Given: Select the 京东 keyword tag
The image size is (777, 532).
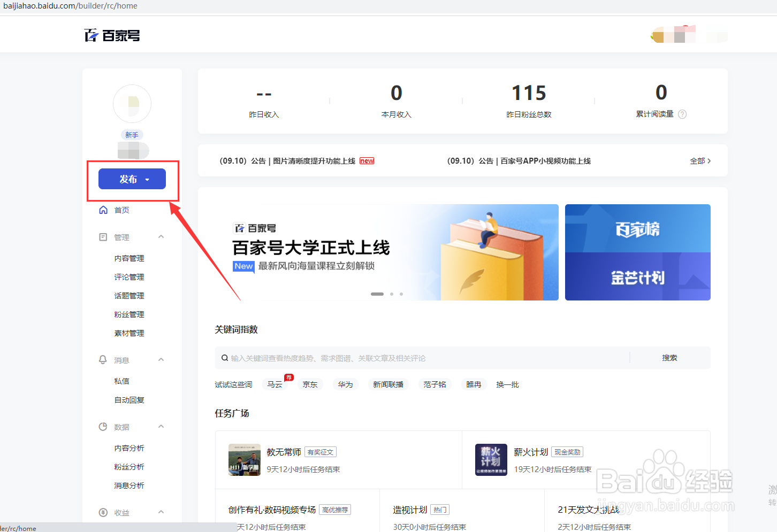Looking at the screenshot, I should [x=310, y=384].
